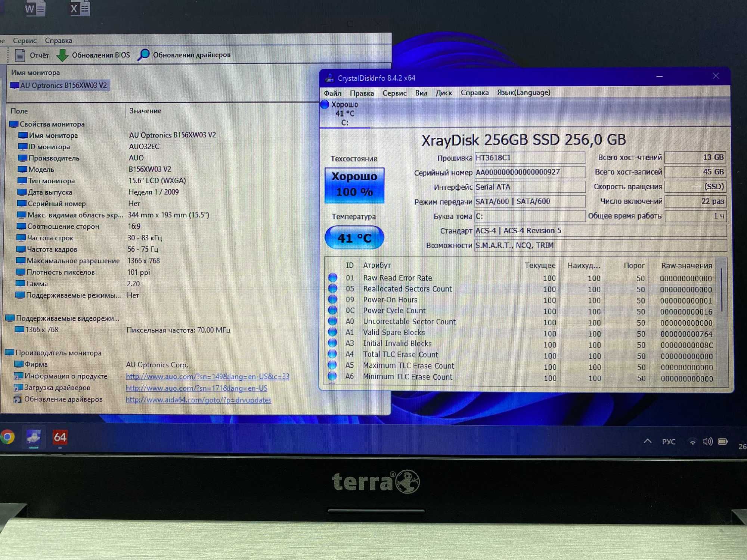Click the Режим передачи SATA/600 field
Image resolution: width=747 pixels, height=560 pixels.
click(x=530, y=202)
